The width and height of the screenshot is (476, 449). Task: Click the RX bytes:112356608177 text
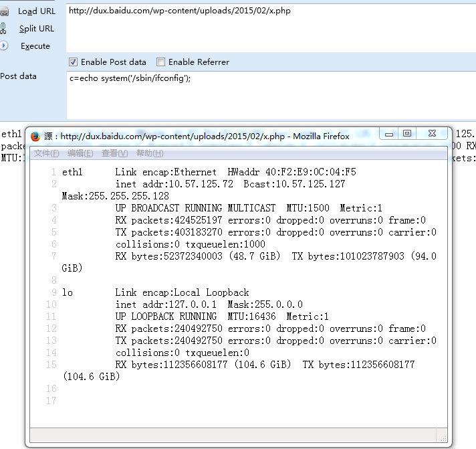172,365
